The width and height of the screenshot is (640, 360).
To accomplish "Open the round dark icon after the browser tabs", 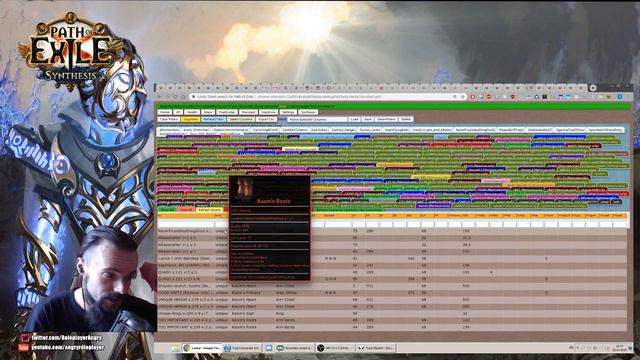I will [x=593, y=88].
